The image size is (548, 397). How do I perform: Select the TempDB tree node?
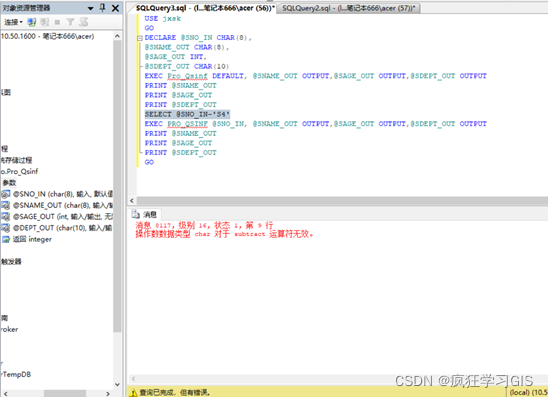point(17,374)
